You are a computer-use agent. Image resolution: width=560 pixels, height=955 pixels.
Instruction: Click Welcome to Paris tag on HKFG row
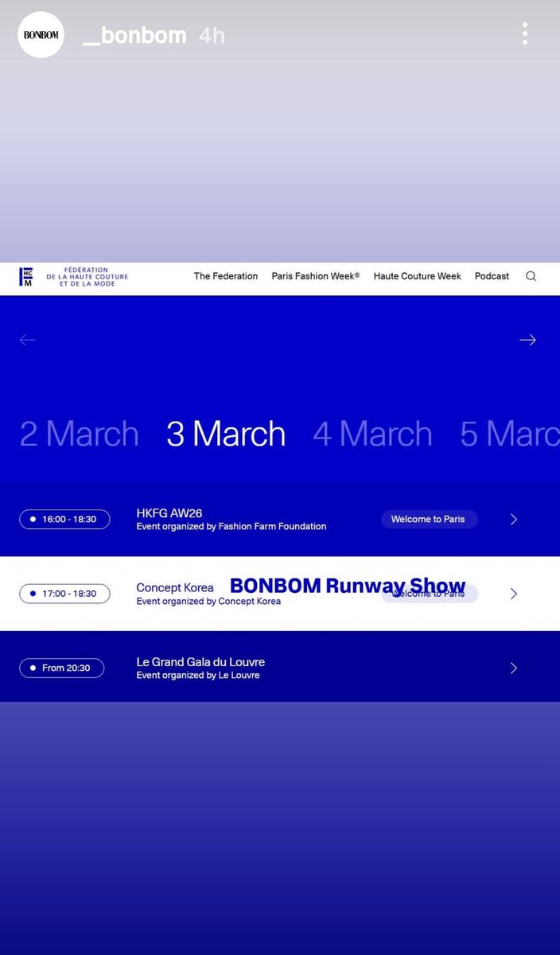click(428, 519)
